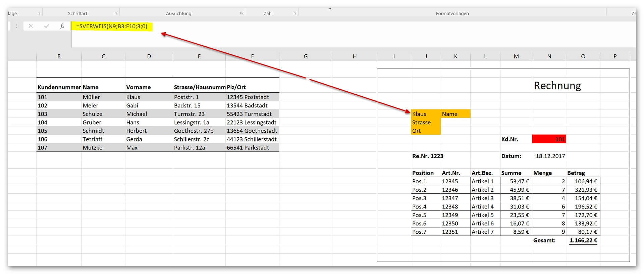644x274 pixels.
Task: Select the orange cell containing Klaus
Action: tap(426, 114)
